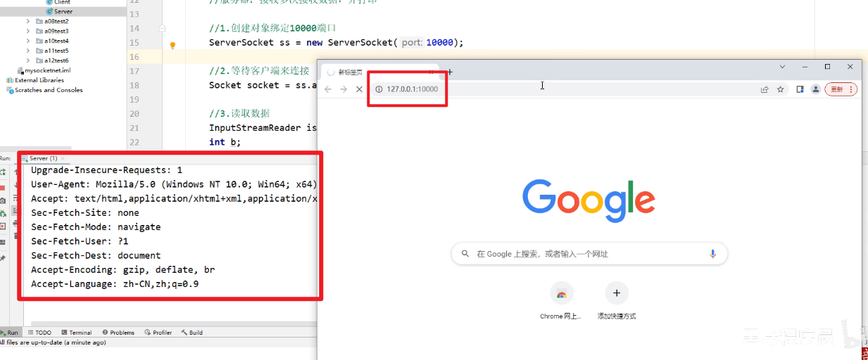868x360 pixels.
Task: Expand the a12test6 folder
Action: coord(28,60)
